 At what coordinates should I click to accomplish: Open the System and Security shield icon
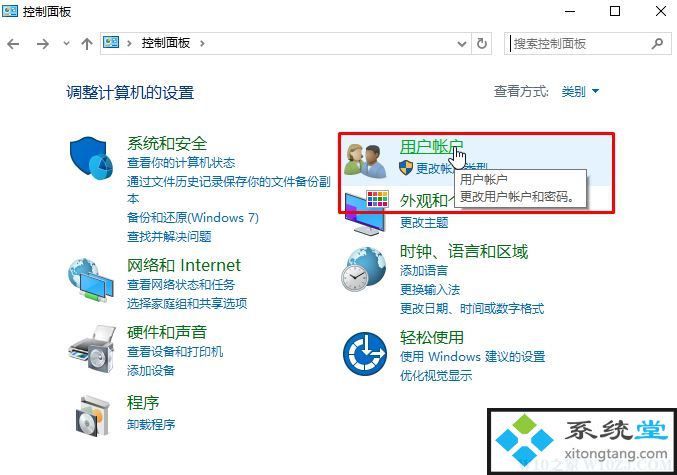point(91,158)
